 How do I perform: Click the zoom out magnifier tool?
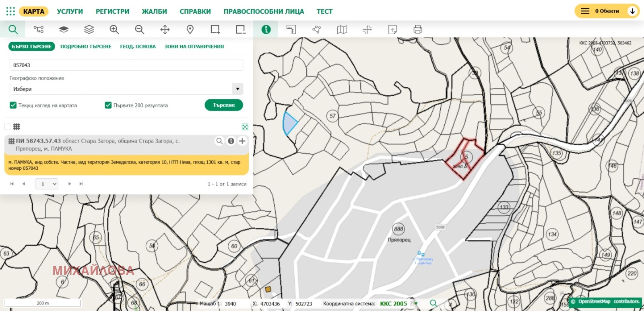pyautogui.click(x=139, y=29)
